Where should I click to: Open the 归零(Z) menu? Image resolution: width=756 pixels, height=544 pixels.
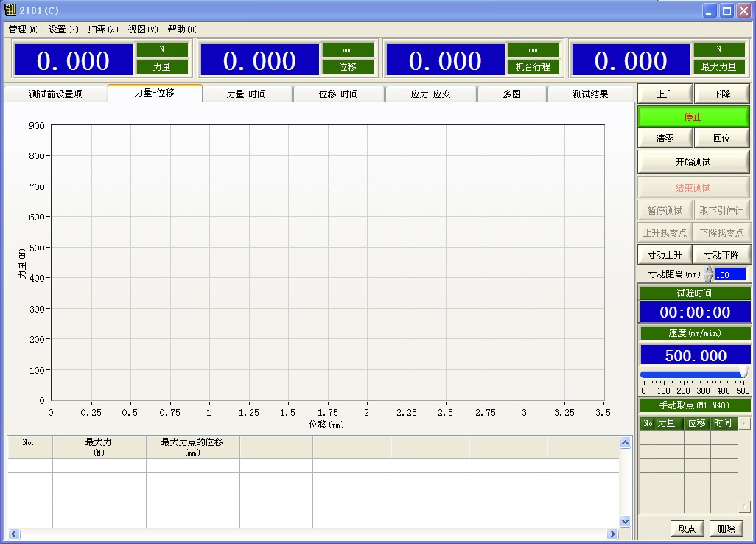(102, 29)
